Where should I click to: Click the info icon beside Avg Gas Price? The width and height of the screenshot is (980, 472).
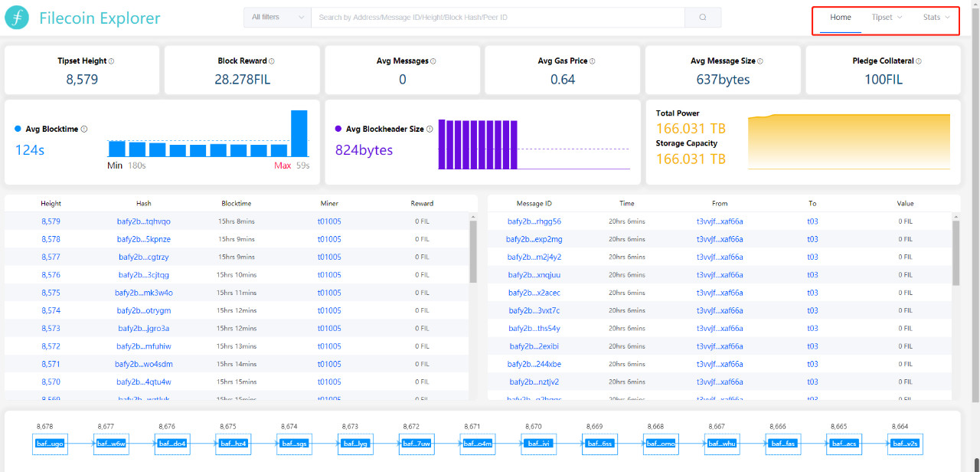click(593, 61)
